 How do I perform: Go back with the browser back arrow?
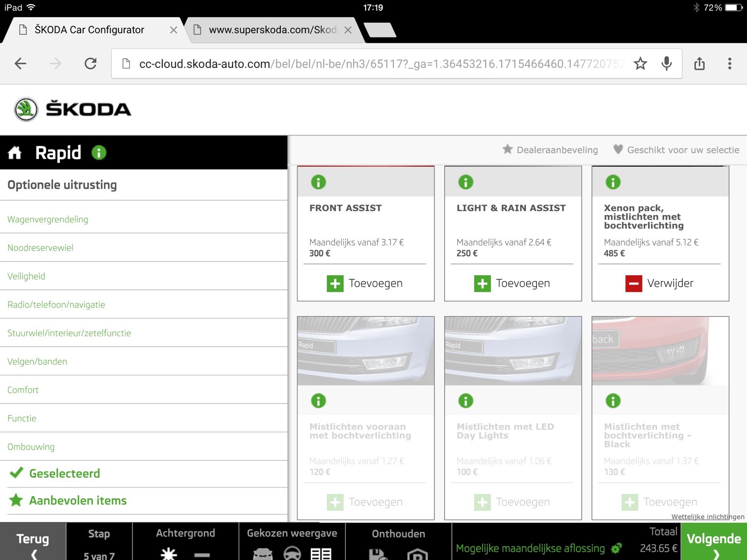click(20, 64)
